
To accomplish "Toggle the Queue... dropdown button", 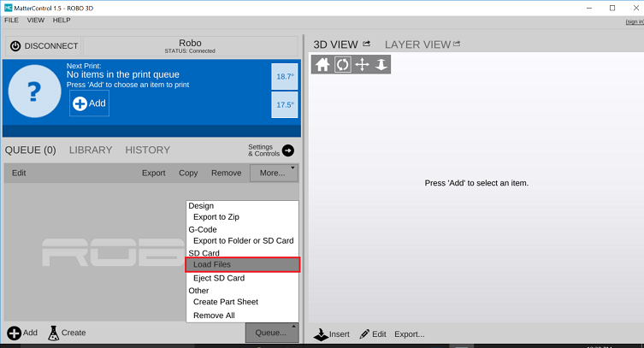I will click(x=271, y=333).
